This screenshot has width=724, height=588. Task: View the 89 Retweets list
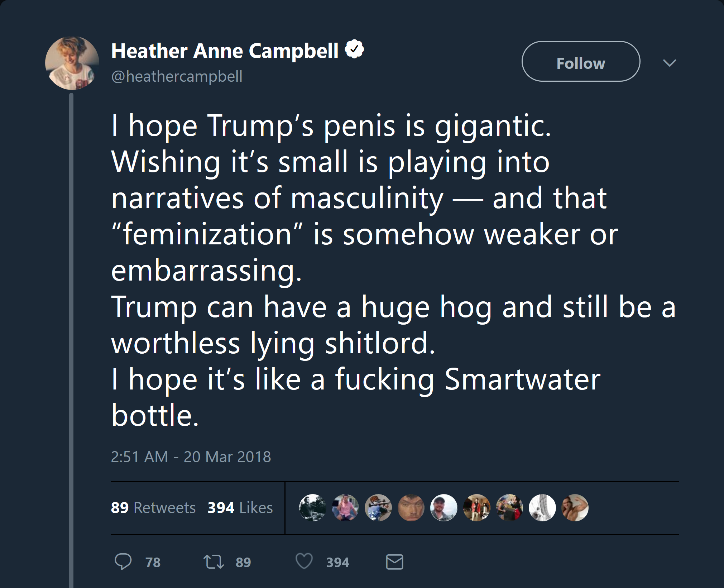[153, 508]
